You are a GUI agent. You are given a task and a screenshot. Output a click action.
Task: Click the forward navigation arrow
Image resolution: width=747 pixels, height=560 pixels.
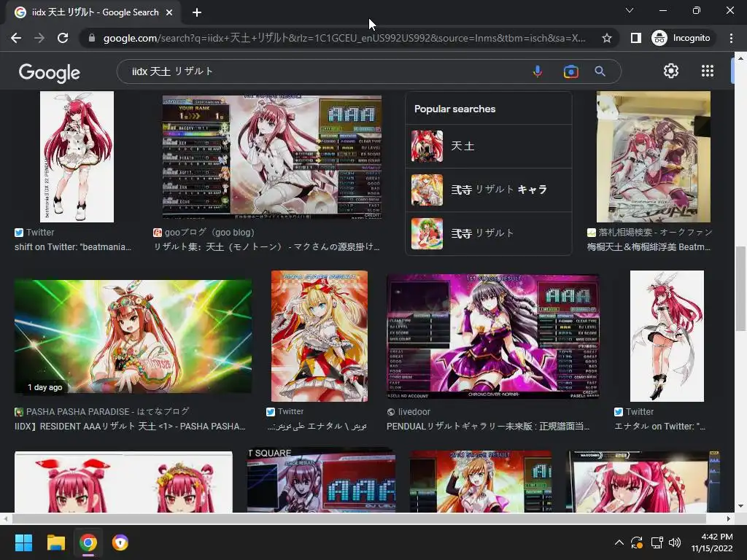click(39, 38)
